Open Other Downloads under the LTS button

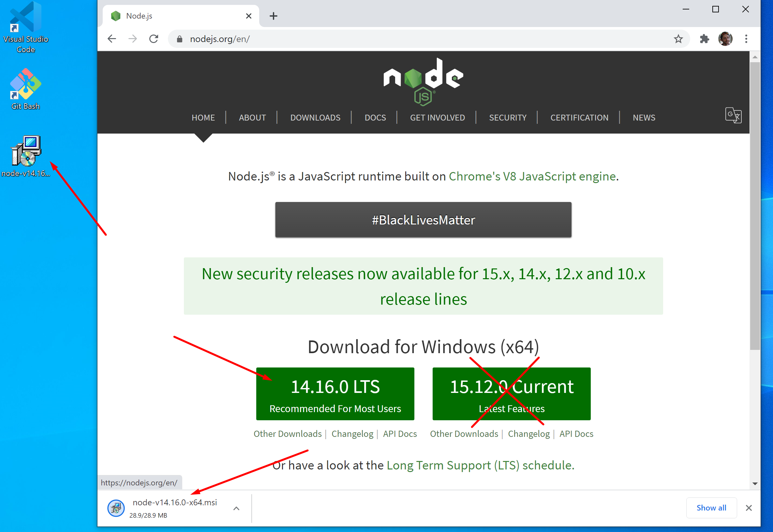(x=288, y=434)
